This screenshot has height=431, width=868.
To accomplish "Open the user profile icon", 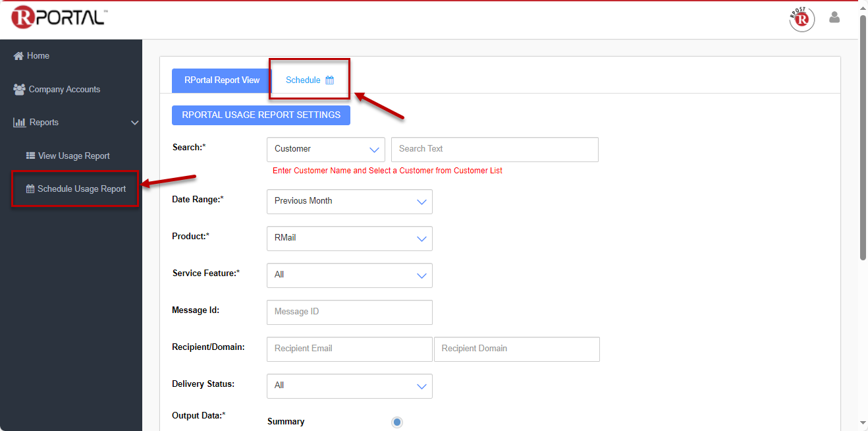I will [x=834, y=18].
